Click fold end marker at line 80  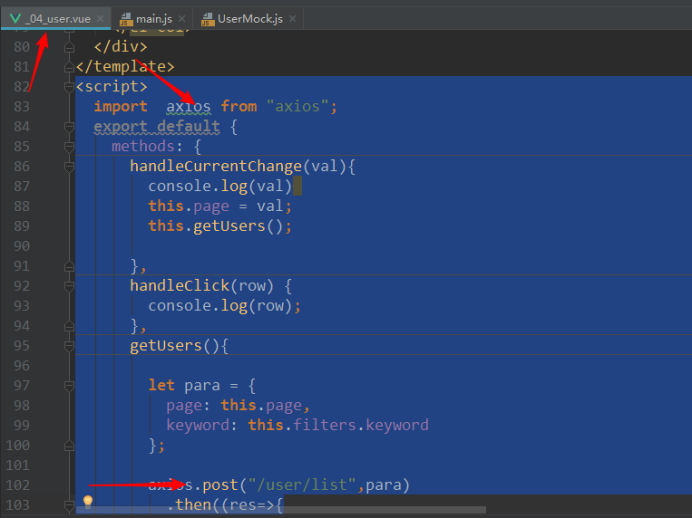[69, 47]
